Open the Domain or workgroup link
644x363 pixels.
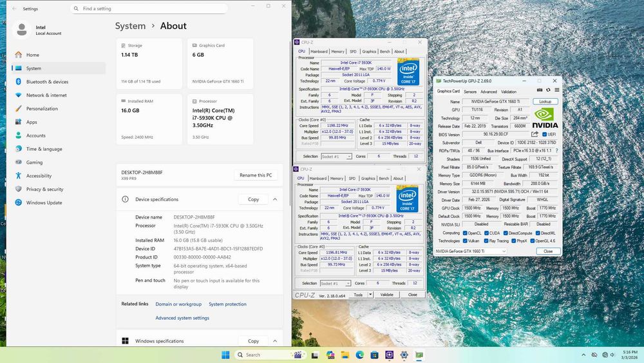(x=178, y=304)
